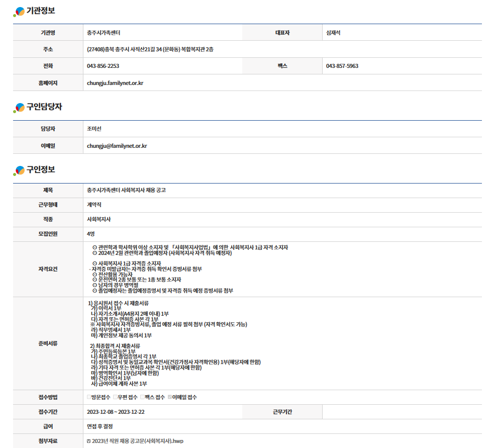Click the 첨부자료 row label

(x=48, y=441)
